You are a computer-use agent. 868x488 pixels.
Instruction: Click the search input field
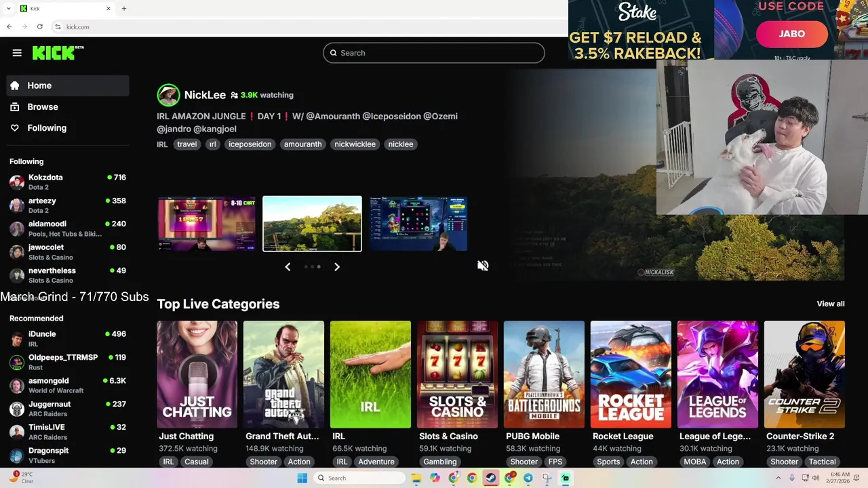pyautogui.click(x=434, y=53)
